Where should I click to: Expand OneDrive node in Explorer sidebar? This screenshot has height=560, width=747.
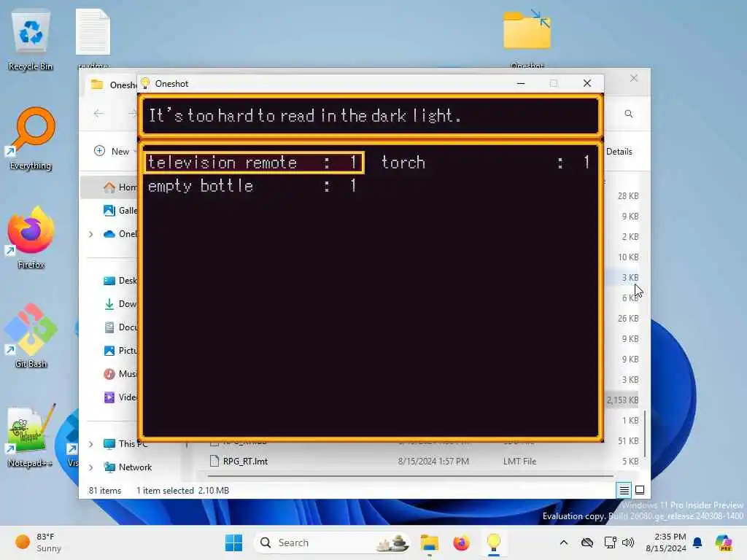pyautogui.click(x=91, y=234)
